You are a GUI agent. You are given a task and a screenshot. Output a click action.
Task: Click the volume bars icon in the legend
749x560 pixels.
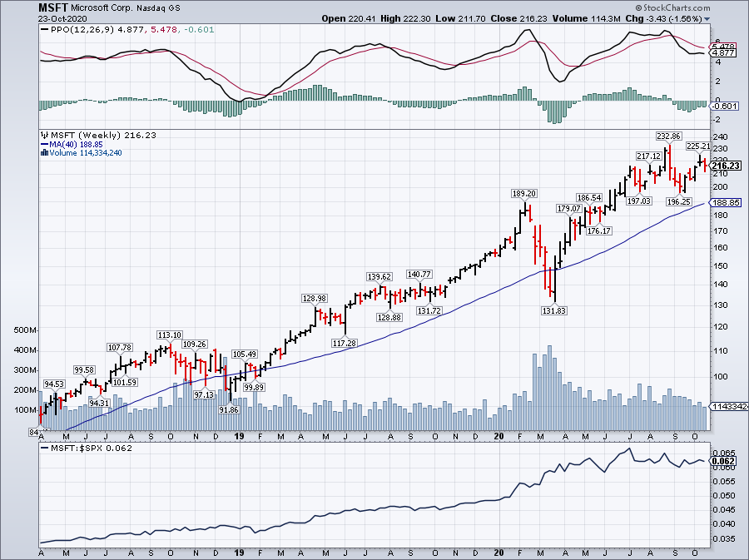click(x=45, y=153)
